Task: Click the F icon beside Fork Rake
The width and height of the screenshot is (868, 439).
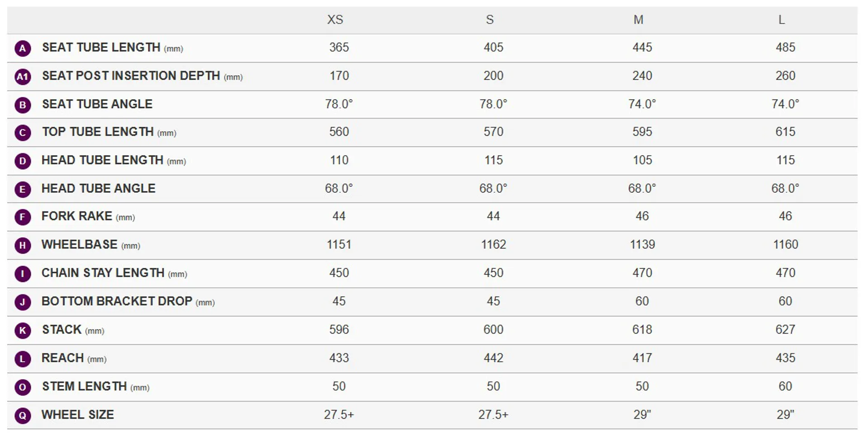Action: [x=23, y=217]
